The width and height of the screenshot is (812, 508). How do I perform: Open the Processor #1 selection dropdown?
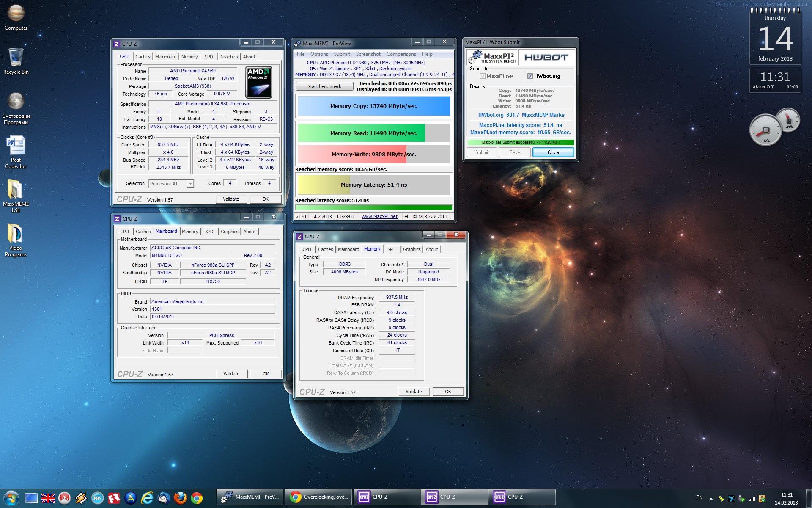click(x=171, y=184)
